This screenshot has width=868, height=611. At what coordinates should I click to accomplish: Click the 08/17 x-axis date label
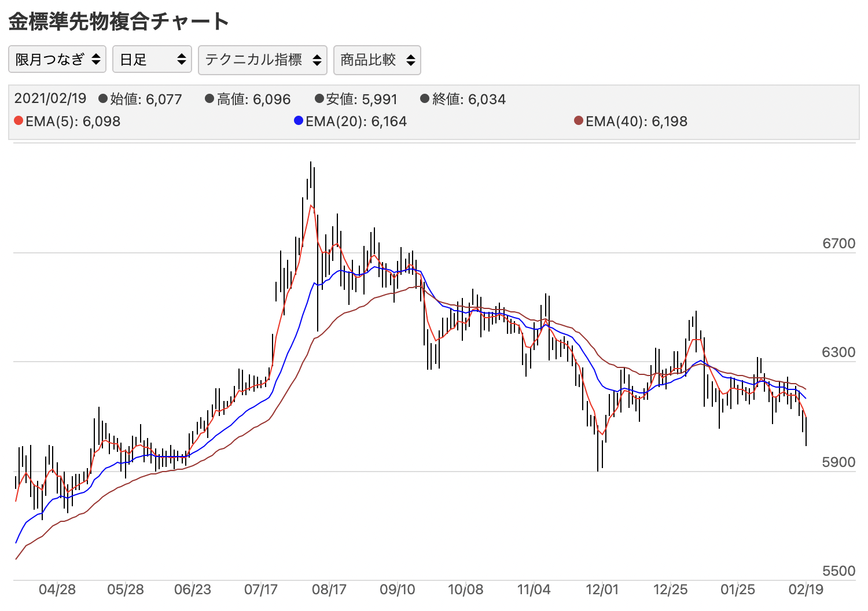coord(329,590)
